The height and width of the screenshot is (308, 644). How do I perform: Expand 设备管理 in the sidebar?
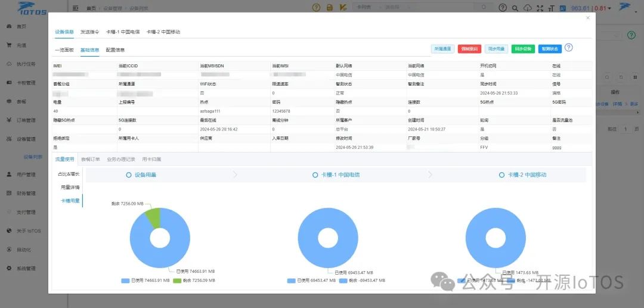[x=26, y=139]
